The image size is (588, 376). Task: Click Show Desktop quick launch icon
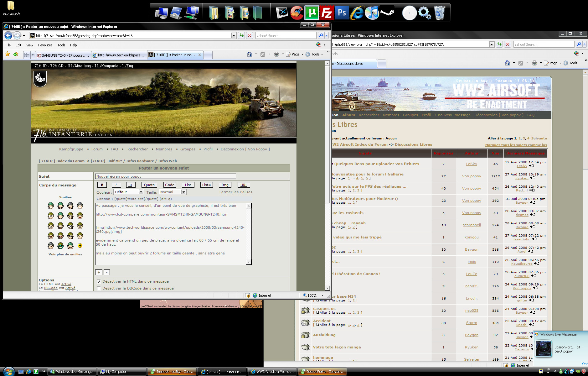(x=21, y=372)
